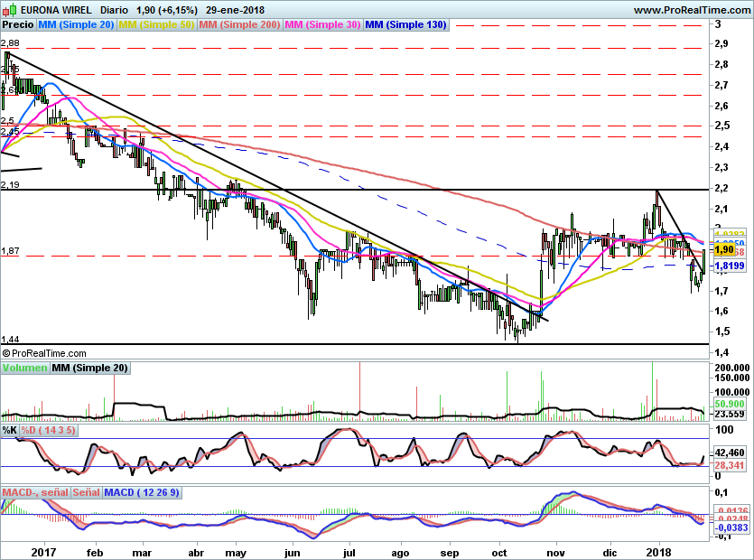Select the MM (Simple 20) indicator label
Viewport: 754px width, 560px height.
(x=76, y=25)
